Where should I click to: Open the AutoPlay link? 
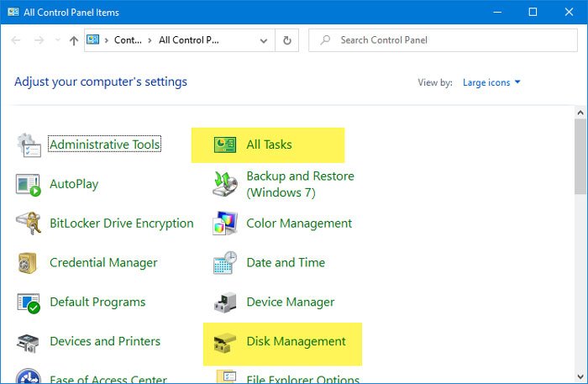pyautogui.click(x=74, y=184)
